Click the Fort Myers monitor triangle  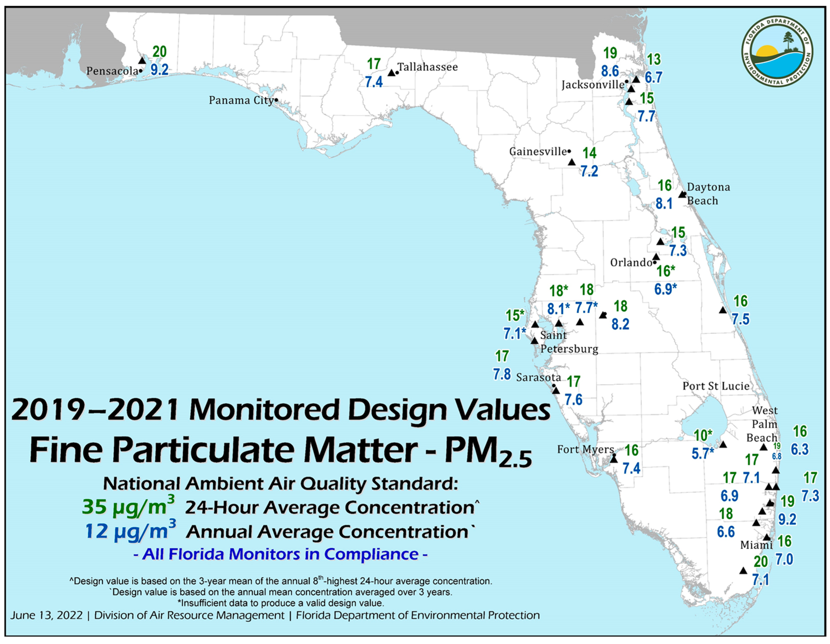pyautogui.click(x=614, y=459)
